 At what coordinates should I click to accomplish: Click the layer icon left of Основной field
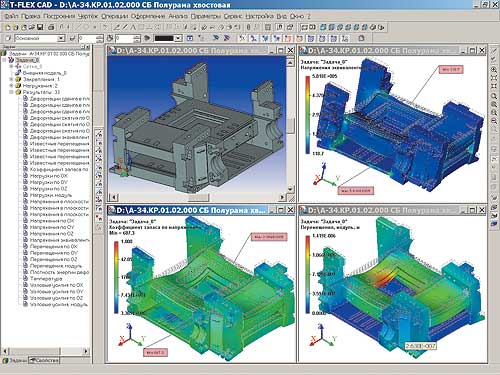point(8,38)
